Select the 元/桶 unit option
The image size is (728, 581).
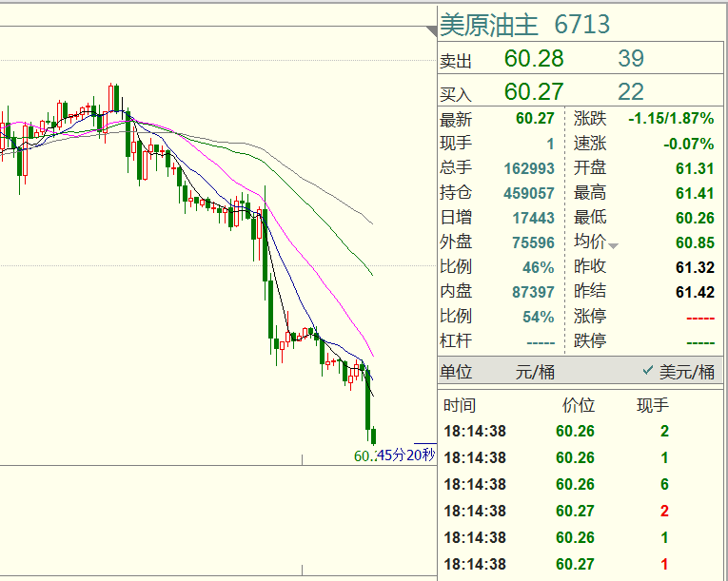535,372
